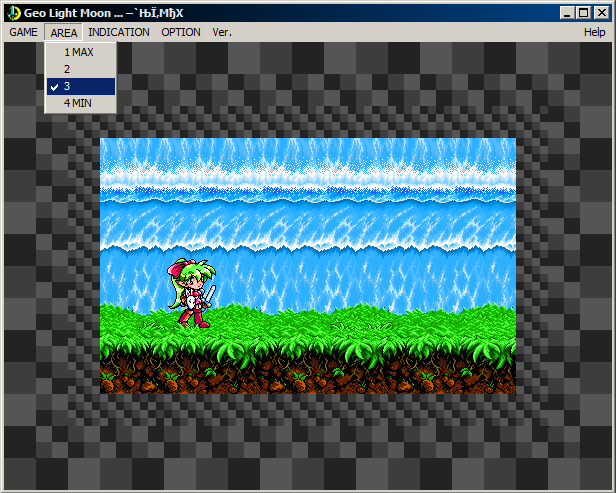Select area size 4 MIN
This screenshot has width=616, height=493.
(81, 103)
